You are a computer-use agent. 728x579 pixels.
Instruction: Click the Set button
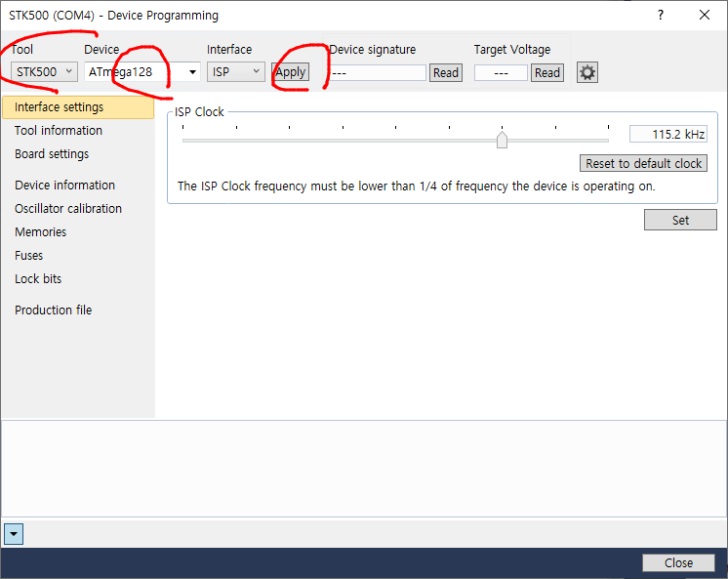(x=680, y=220)
